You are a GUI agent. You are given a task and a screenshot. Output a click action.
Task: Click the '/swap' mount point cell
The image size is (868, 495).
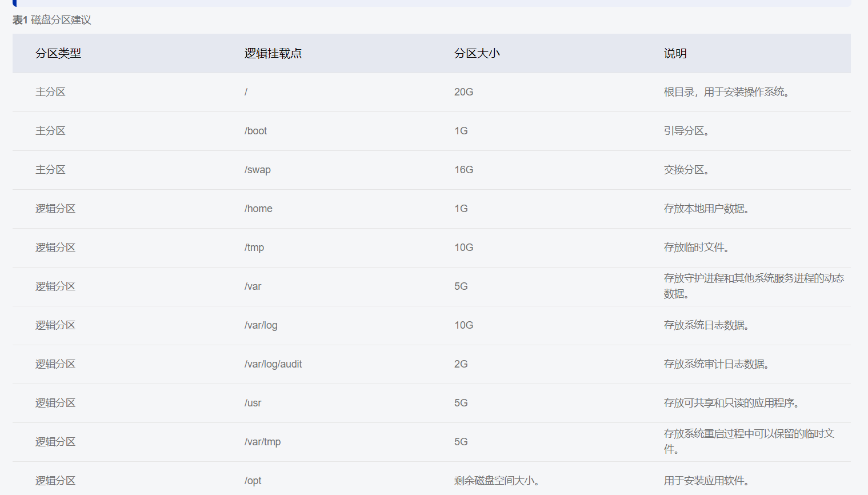click(258, 170)
